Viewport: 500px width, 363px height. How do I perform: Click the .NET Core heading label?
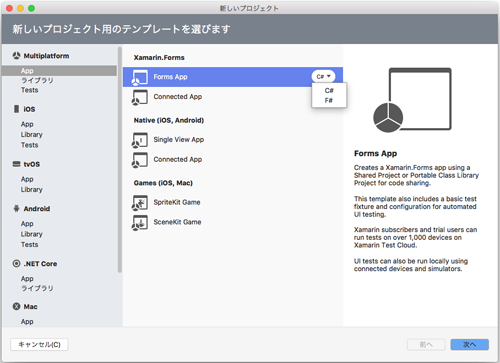(40, 264)
